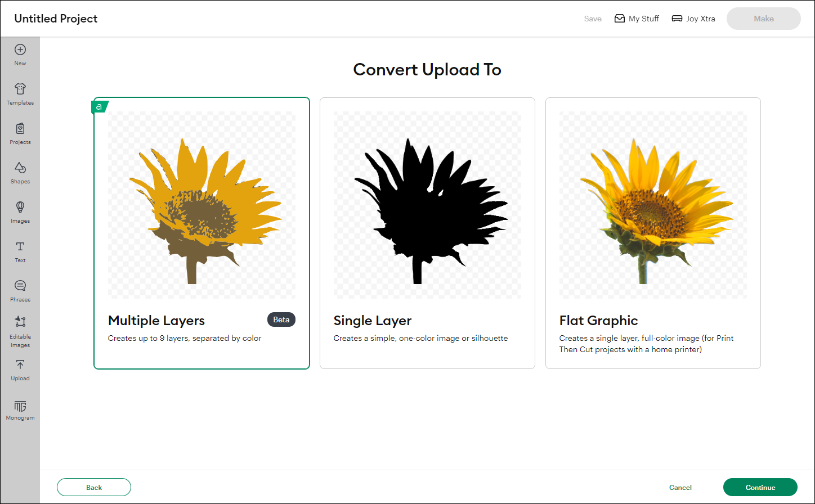This screenshot has height=504, width=815.
Task: Open the Phrases panel
Action: [x=20, y=290]
